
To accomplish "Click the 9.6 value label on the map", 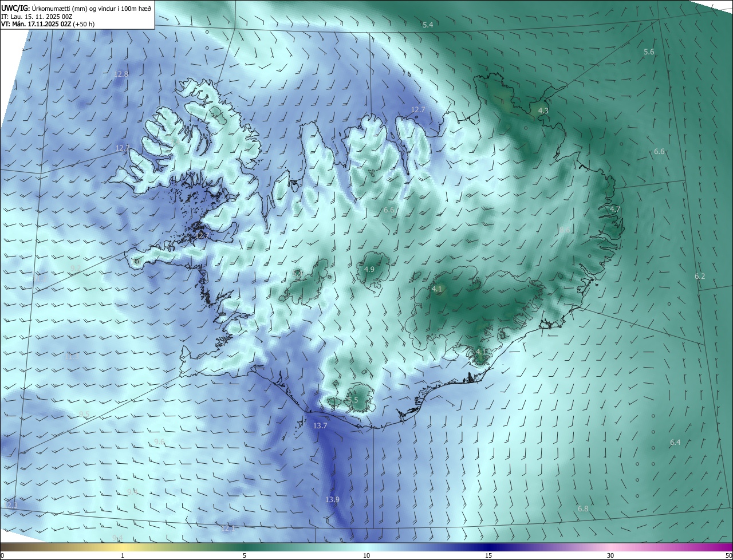I will (x=159, y=441).
